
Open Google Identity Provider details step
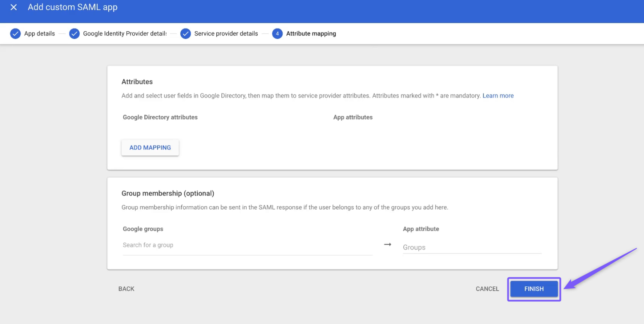(x=125, y=33)
